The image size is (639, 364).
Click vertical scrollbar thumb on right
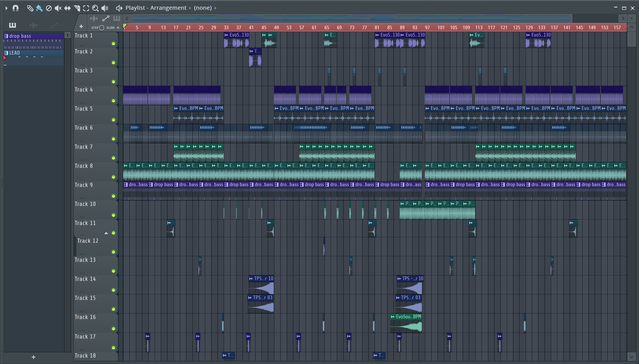[631, 39]
